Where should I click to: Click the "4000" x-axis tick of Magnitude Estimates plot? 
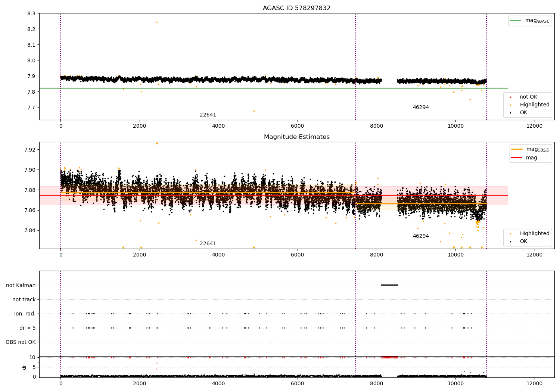pos(218,255)
